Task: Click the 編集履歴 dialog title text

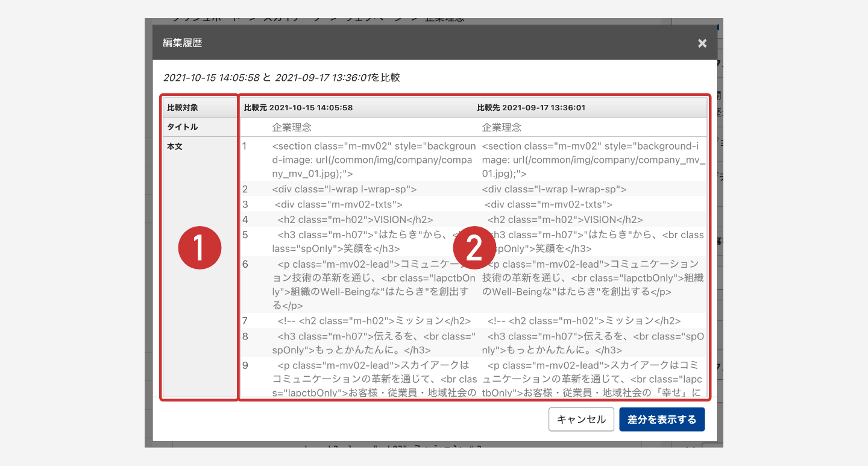Action: 183,43
